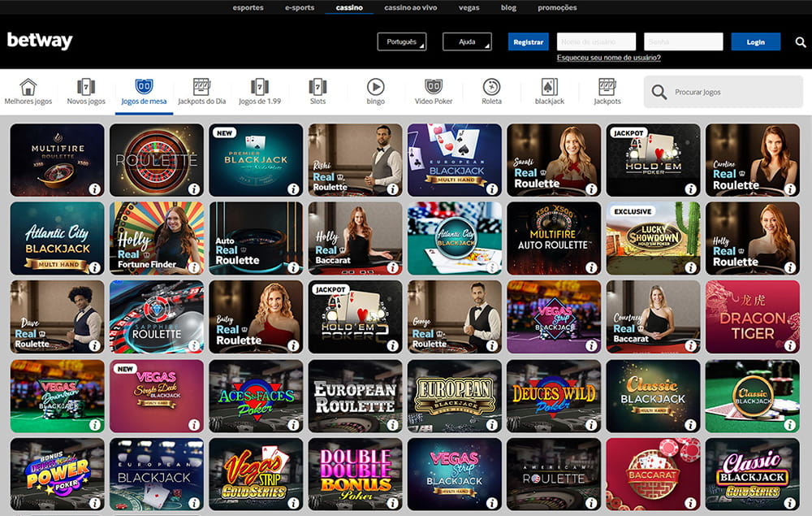Click the Senha password field
The image size is (812, 516).
pos(683,41)
